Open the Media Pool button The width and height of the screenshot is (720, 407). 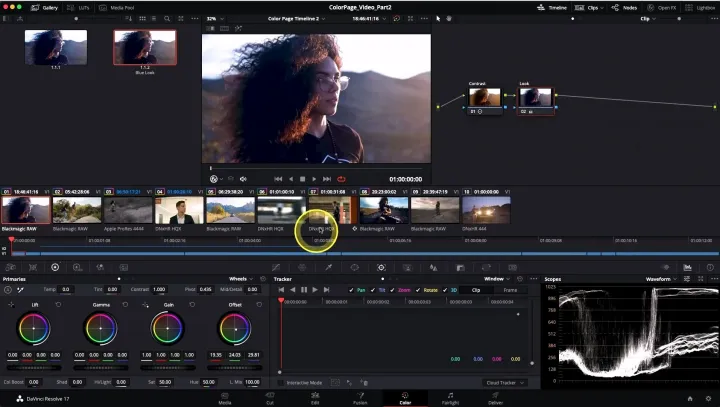coord(117,8)
